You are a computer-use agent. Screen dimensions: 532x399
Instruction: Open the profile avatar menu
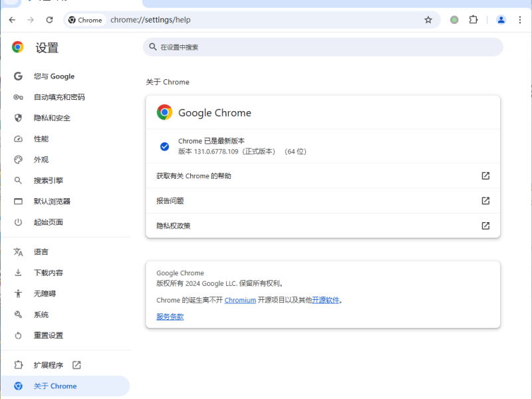click(501, 20)
